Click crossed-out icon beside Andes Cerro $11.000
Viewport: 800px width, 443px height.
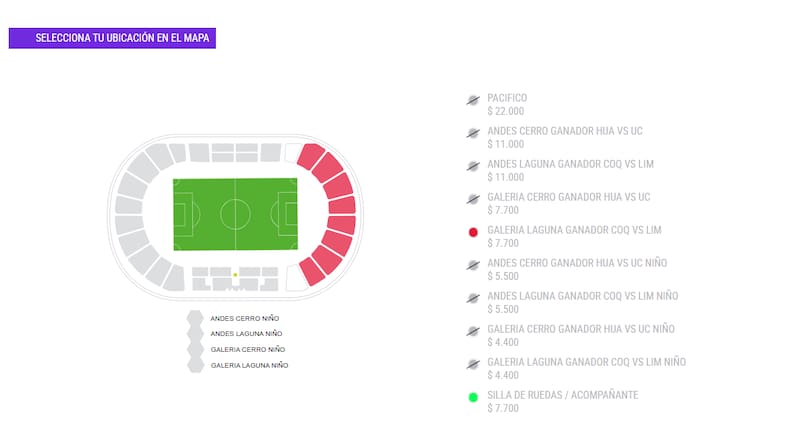tap(473, 133)
